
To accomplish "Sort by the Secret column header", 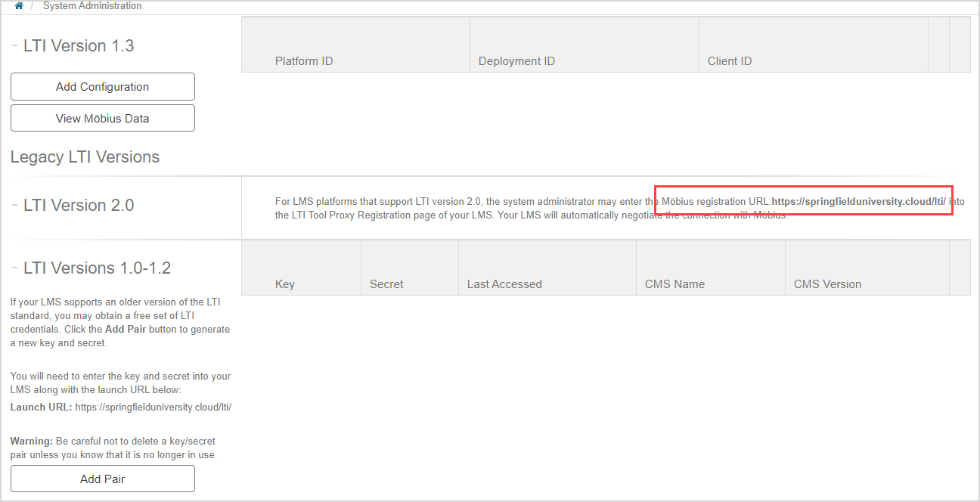I will (386, 284).
